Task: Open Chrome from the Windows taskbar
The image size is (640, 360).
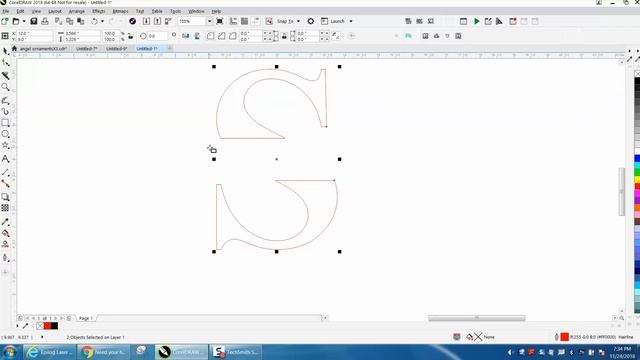Action: click(103, 352)
